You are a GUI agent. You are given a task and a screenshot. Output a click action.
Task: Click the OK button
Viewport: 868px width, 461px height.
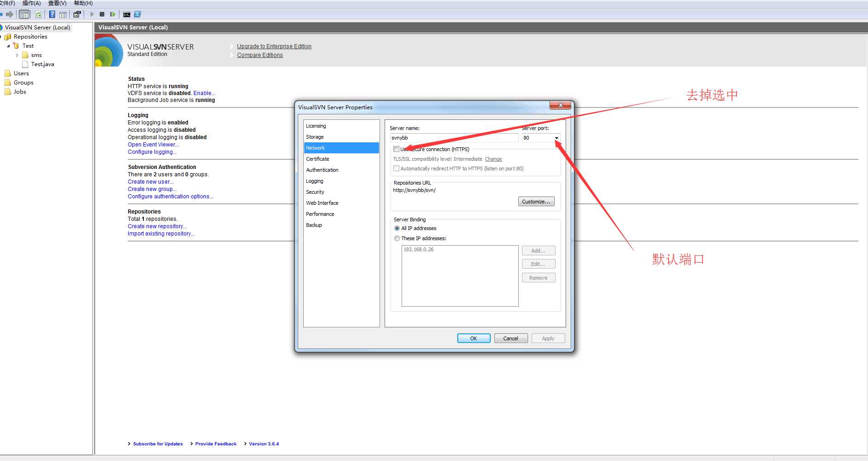[x=474, y=338]
